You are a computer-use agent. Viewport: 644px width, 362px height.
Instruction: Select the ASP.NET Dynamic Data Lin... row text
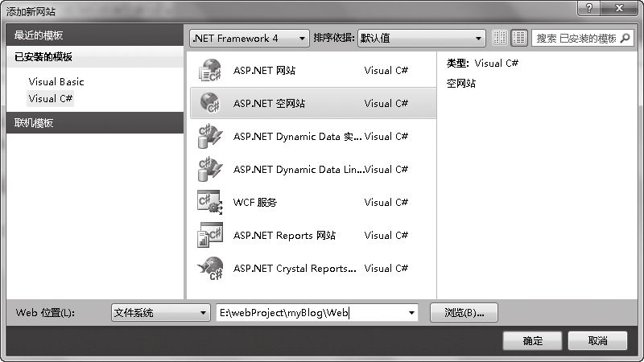click(298, 170)
